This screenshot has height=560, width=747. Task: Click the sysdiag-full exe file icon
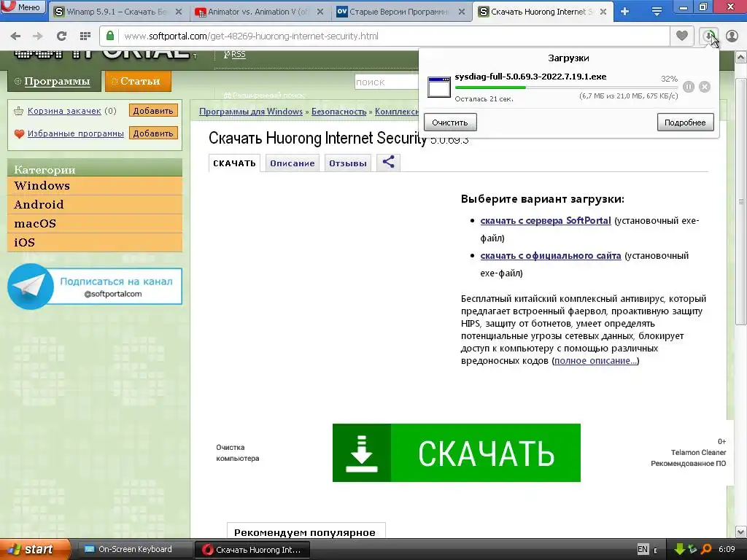(438, 87)
